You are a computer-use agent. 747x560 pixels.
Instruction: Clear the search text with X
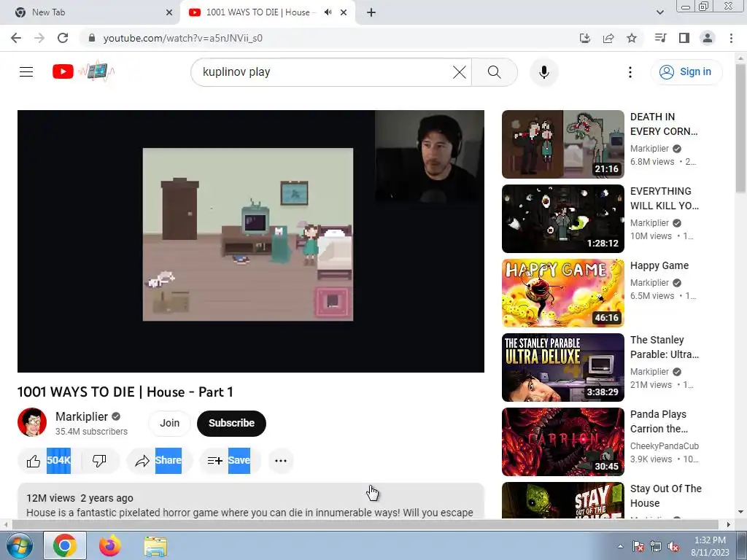coord(460,72)
